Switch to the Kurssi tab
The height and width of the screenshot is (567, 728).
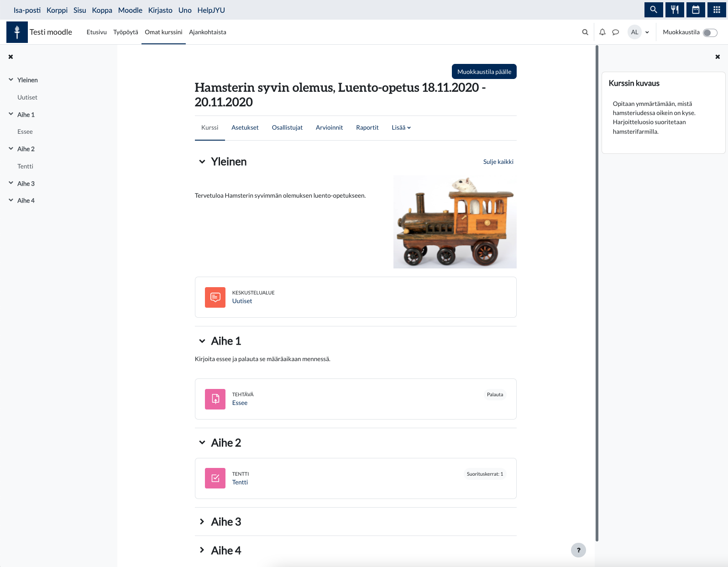click(209, 127)
